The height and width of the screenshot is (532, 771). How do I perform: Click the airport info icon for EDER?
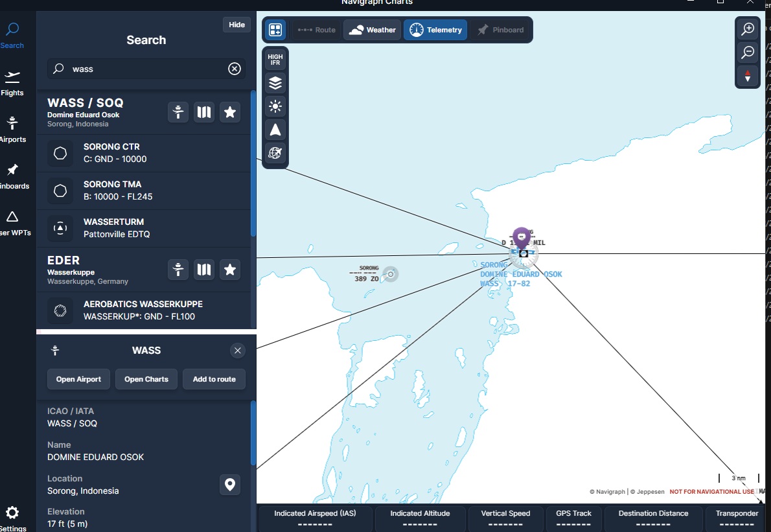click(178, 270)
